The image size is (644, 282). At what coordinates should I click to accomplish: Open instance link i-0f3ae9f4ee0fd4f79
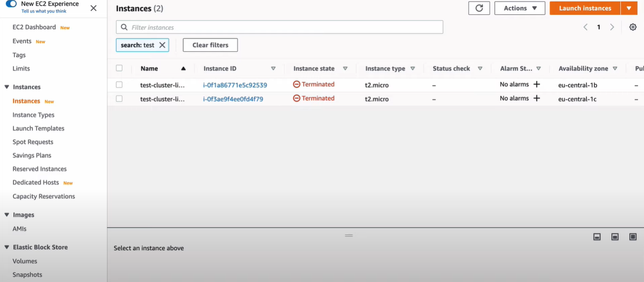point(233,99)
